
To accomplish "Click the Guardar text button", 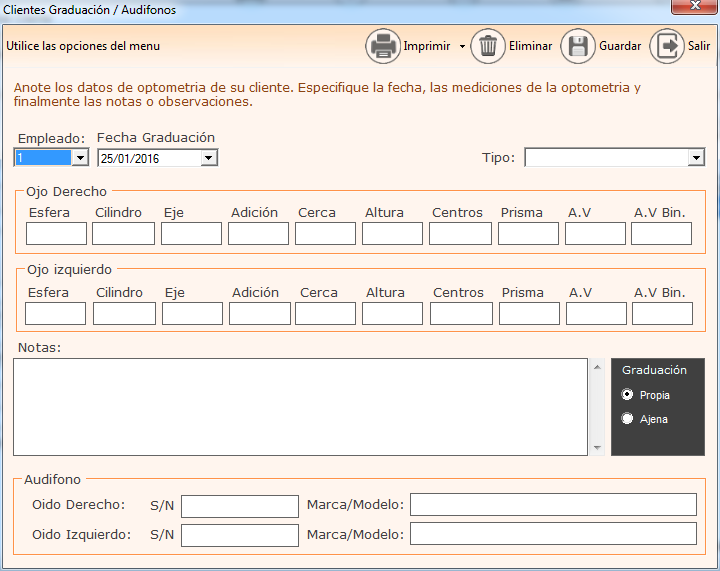I will click(620, 46).
